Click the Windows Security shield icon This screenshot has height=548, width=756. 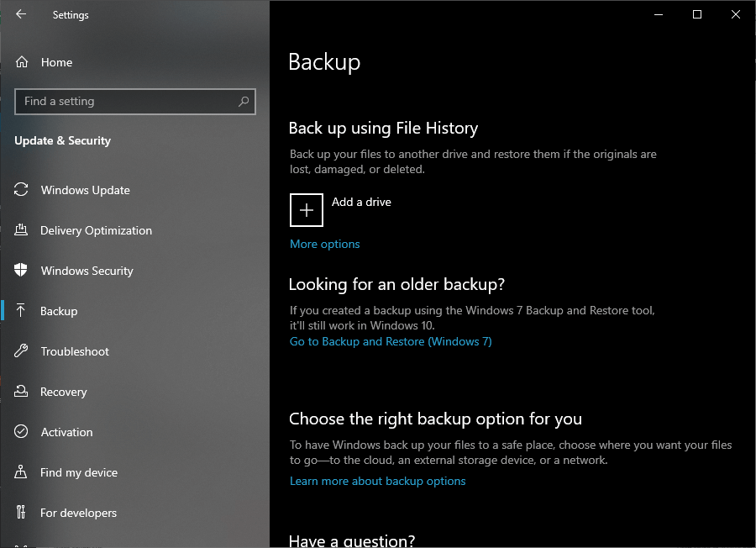pyautogui.click(x=21, y=270)
